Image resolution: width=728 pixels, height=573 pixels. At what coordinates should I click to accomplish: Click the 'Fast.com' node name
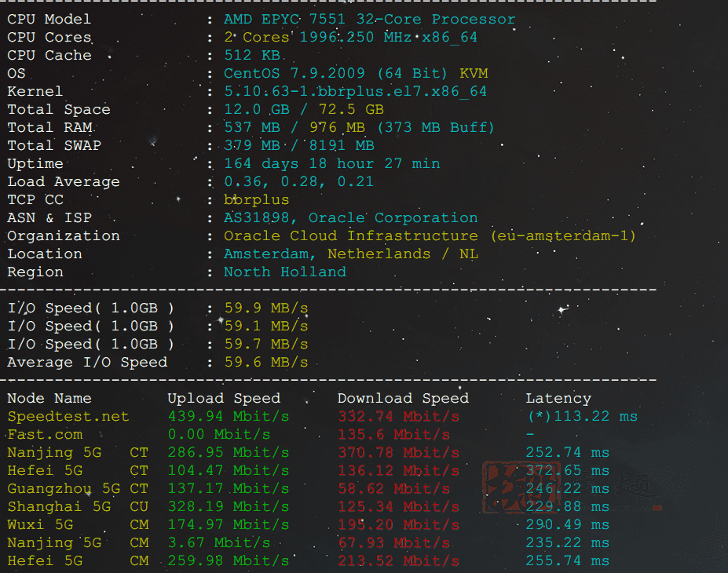[x=45, y=435]
